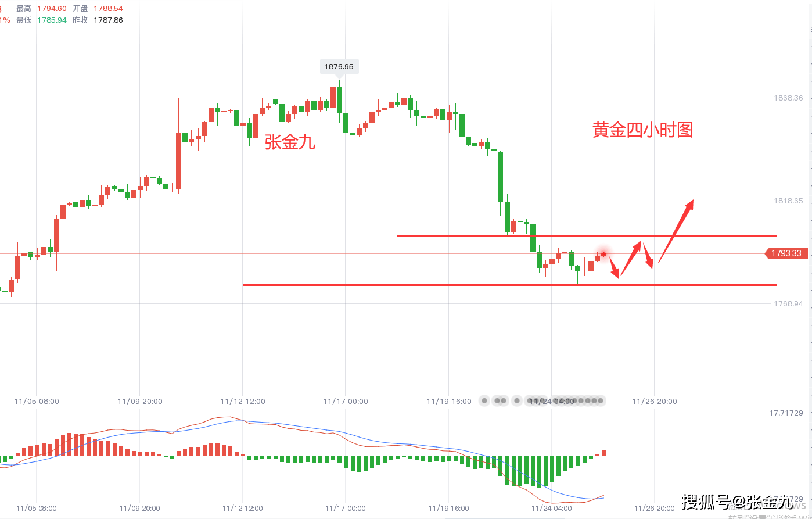This screenshot has height=519, width=812.
Task: Click the 17.71729 MACD scale value
Action: (x=786, y=413)
